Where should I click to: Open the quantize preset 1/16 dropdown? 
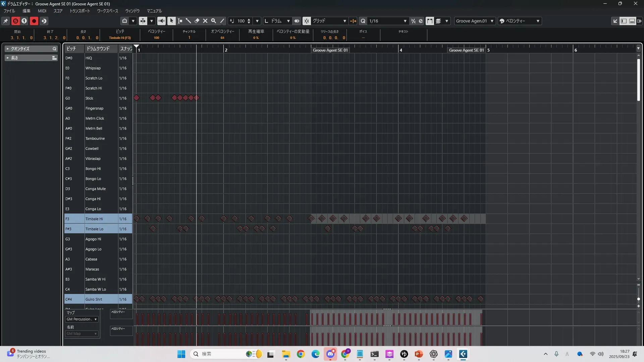pos(387,21)
